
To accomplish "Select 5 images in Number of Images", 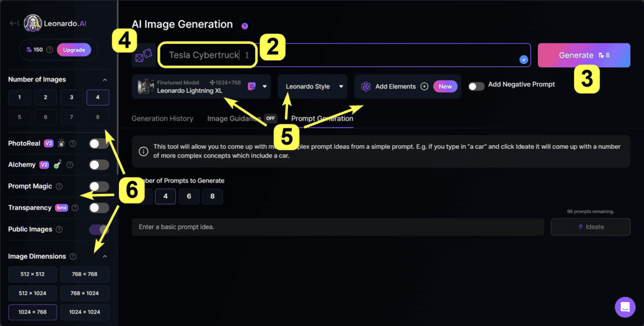I will (x=19, y=117).
